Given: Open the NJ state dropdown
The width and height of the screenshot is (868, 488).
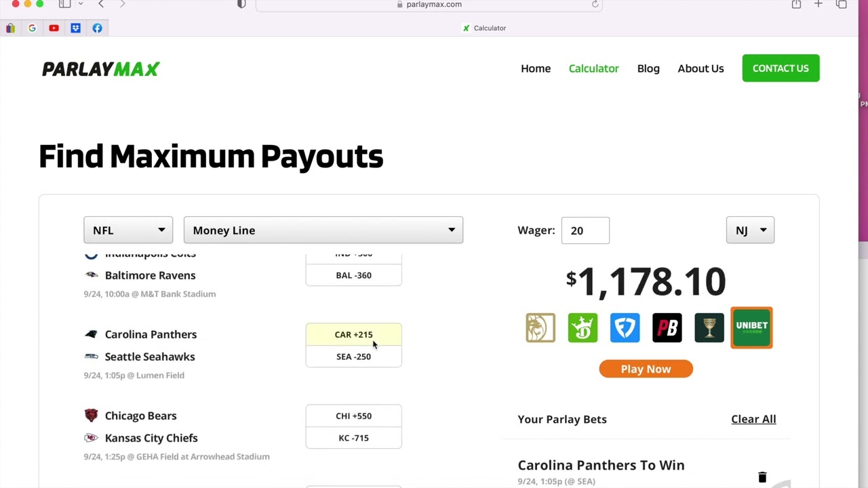Looking at the screenshot, I should (x=750, y=230).
